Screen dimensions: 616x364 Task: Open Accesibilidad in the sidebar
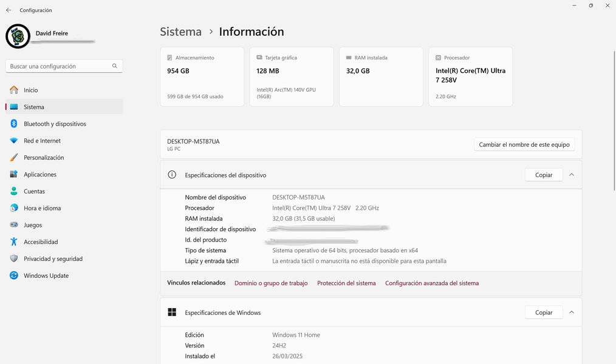[x=64, y=241]
